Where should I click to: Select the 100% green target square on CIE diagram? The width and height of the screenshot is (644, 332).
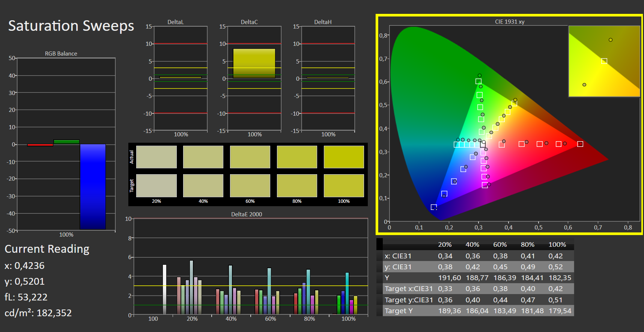(x=478, y=81)
